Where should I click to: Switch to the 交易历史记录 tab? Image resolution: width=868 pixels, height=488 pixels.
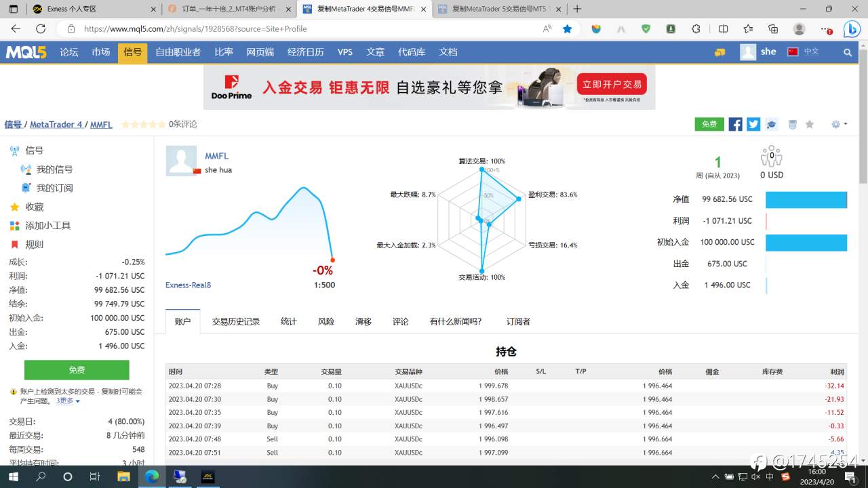236,321
